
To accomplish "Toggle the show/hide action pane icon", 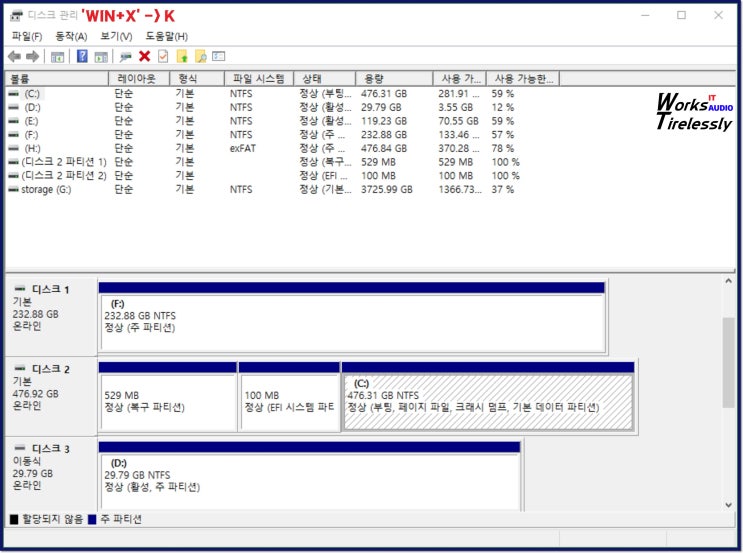I will (x=101, y=57).
